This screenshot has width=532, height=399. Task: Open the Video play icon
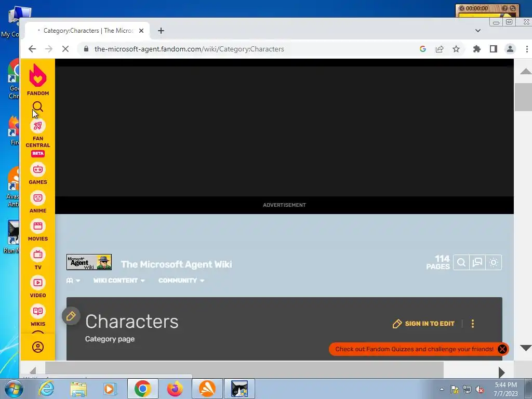(x=37, y=283)
